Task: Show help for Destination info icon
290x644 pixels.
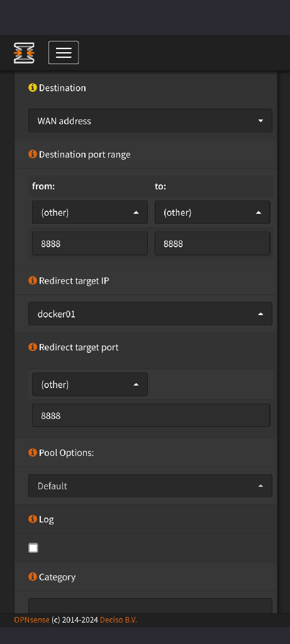Action: pos(33,87)
